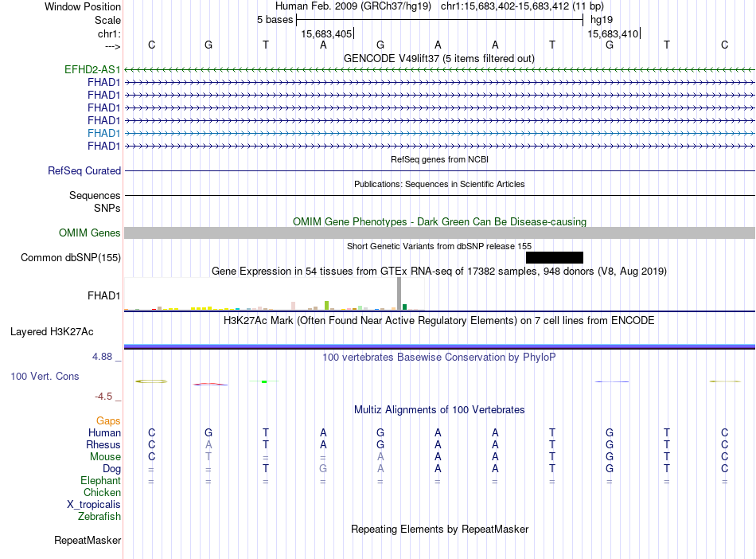Select the Common dbSNP(155) track label
Viewport: 756px width, 559px height.
[x=71, y=257]
